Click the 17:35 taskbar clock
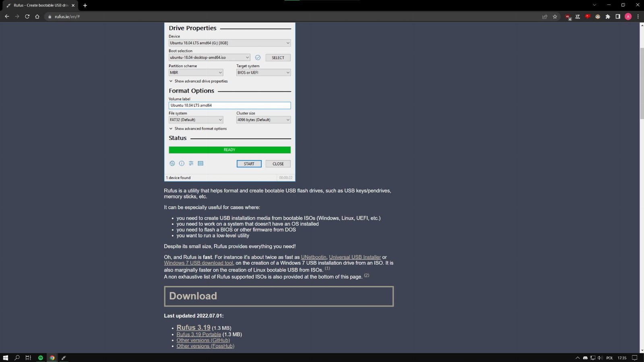This screenshot has width=644, height=362. click(x=622, y=358)
